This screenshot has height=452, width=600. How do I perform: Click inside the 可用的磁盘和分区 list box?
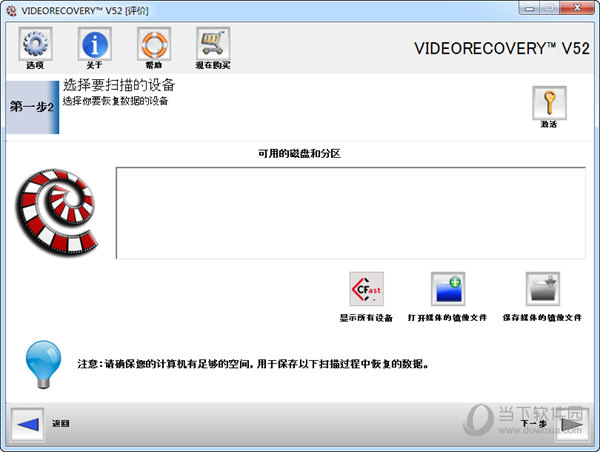(x=351, y=213)
